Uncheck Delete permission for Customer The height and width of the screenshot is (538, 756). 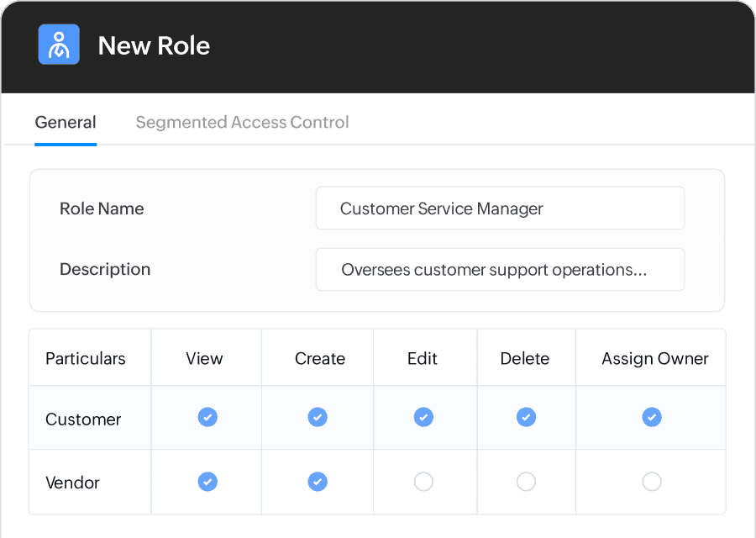pyautogui.click(x=526, y=418)
